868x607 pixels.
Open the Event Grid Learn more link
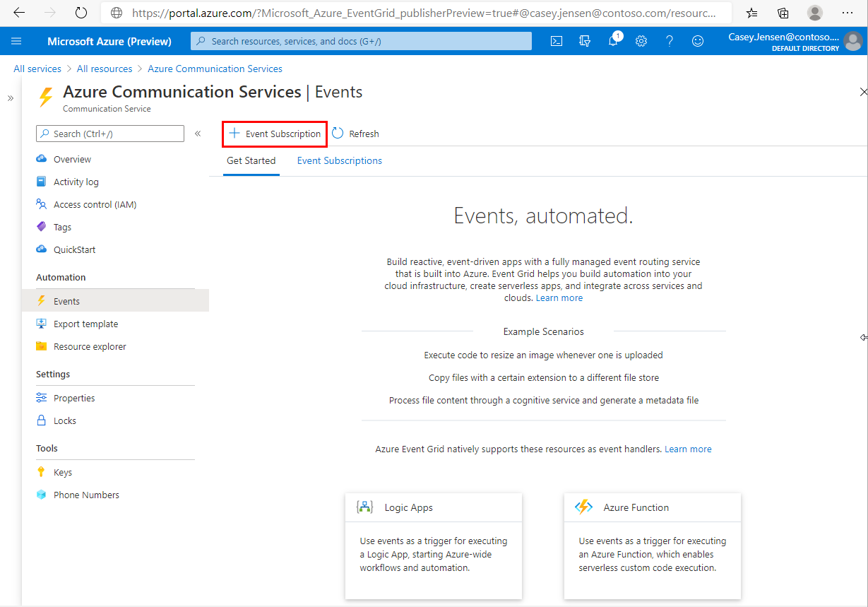tap(559, 297)
